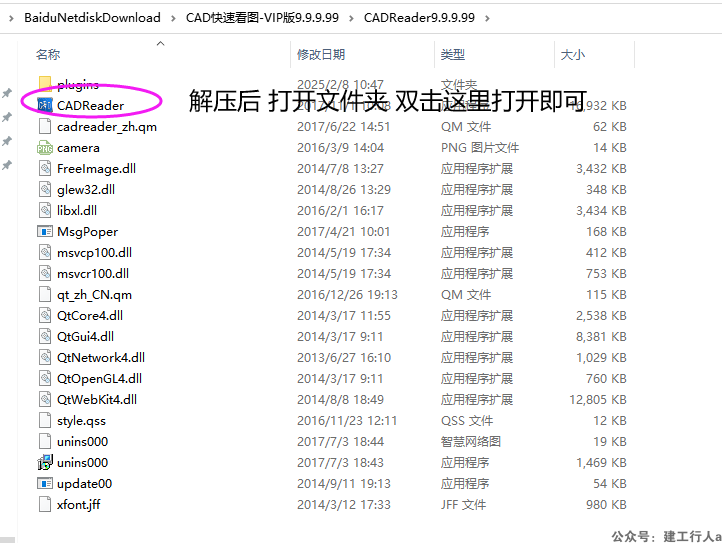
Task: Go to CAD快速看图-VIP版9.9.9.99 breadcrumb folder
Action: point(262,18)
